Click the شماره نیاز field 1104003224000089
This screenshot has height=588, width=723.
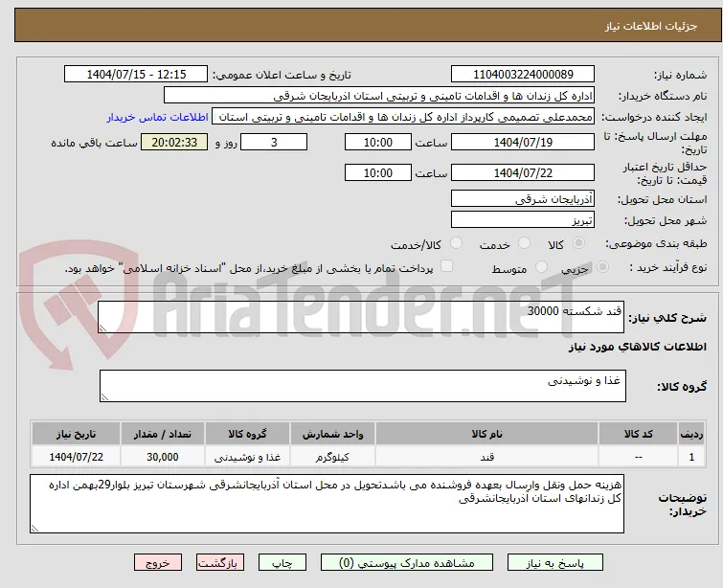click(523, 75)
